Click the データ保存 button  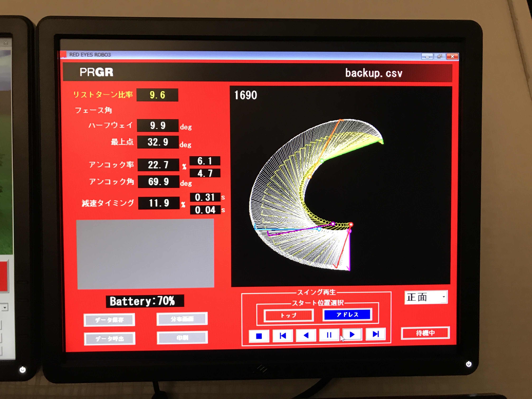[109, 320]
